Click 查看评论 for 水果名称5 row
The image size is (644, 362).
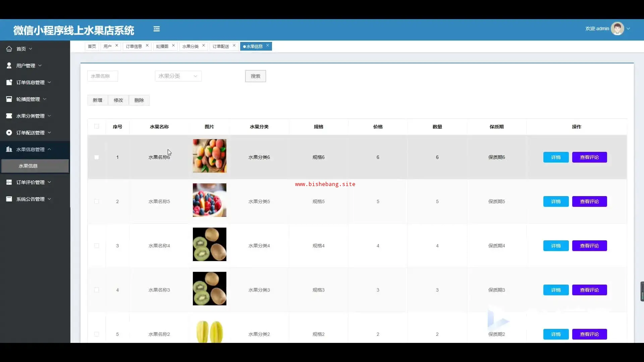point(589,201)
